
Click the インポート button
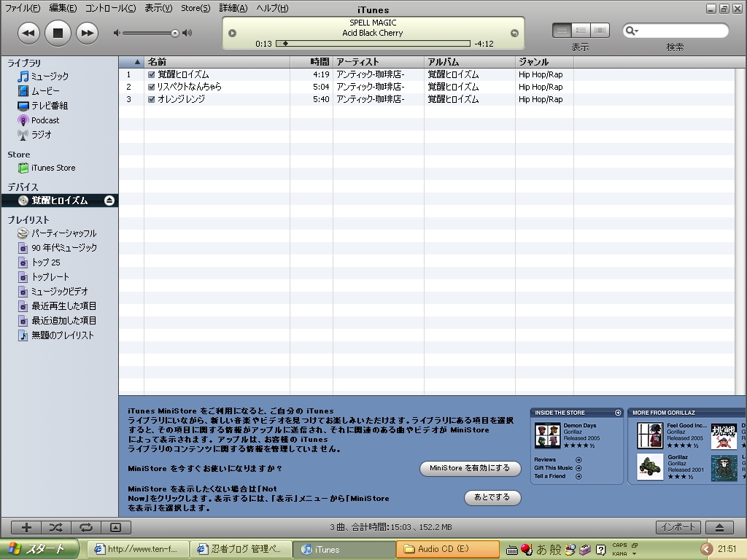click(678, 527)
